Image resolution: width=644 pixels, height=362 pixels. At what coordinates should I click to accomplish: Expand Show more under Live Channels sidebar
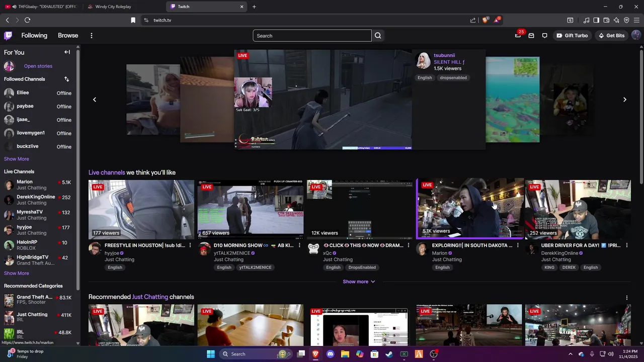point(17,273)
